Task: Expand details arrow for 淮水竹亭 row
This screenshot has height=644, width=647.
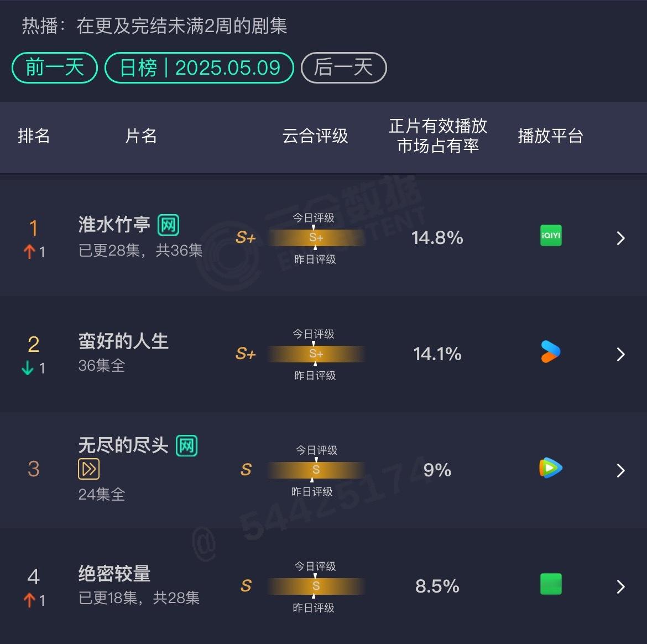Action: coord(620,238)
